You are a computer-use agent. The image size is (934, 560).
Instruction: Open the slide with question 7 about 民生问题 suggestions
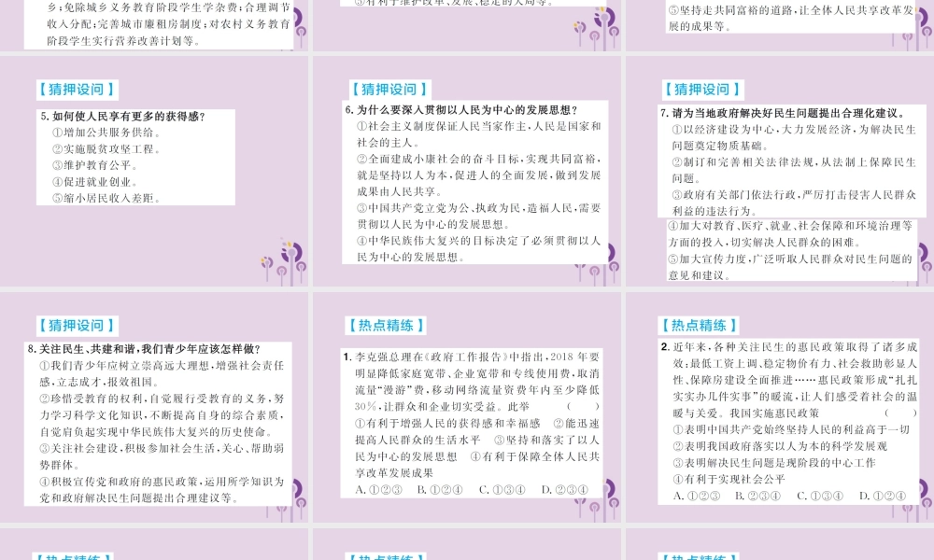click(x=780, y=171)
